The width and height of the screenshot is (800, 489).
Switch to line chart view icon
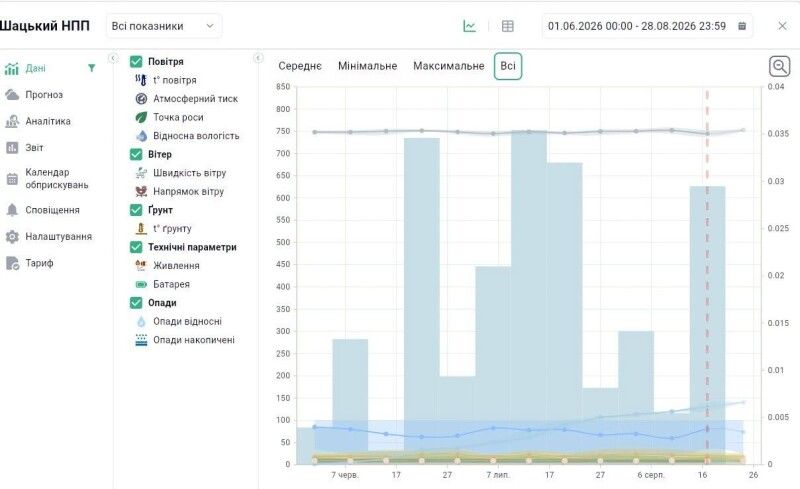point(469,26)
